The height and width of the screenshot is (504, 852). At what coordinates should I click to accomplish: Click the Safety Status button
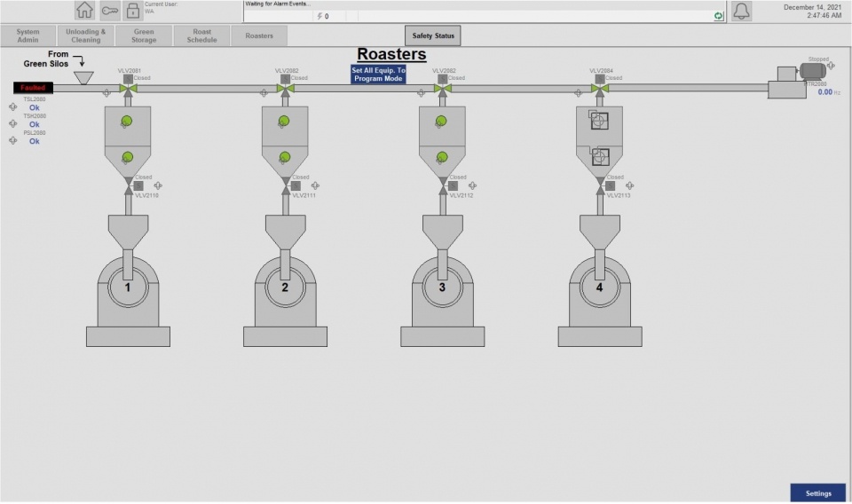tap(433, 35)
